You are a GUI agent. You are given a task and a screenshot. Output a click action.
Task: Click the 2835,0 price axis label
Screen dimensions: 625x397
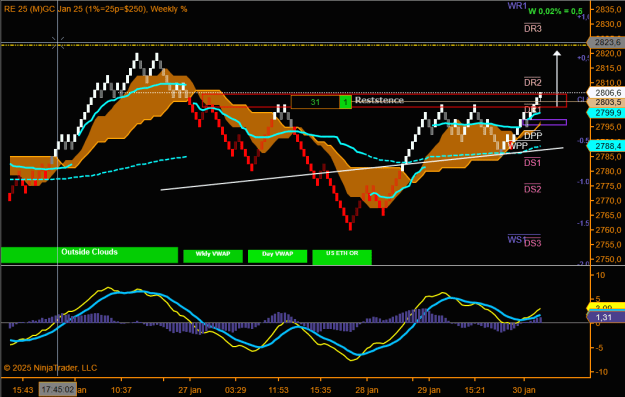click(x=608, y=10)
